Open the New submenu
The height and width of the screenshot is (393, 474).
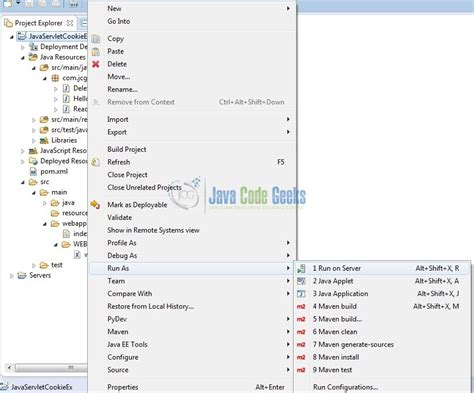192,8
